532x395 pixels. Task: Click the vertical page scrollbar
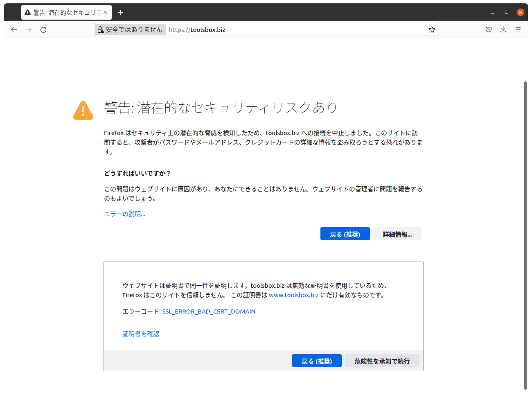point(525,235)
